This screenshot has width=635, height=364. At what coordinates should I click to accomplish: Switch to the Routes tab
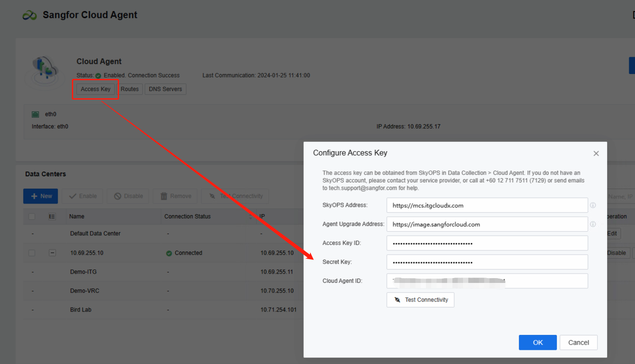(x=130, y=89)
